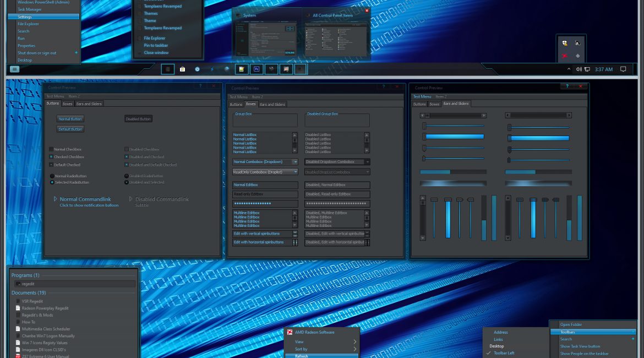Switch to Bars and Sliders tab in Boxes window
The width and height of the screenshot is (644, 358).
coord(272,105)
